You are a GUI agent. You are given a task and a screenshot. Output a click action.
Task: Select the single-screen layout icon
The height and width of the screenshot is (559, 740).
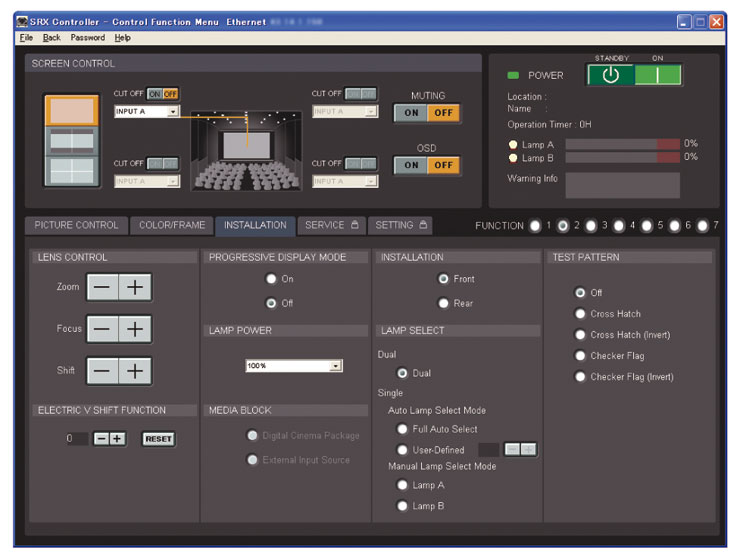[x=72, y=110]
